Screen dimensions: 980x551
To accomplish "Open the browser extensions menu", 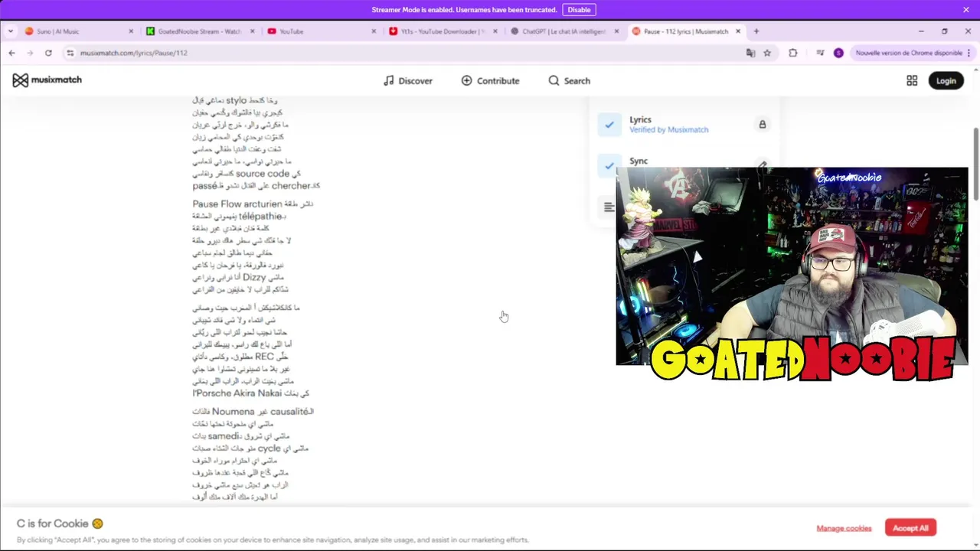I will click(x=793, y=53).
